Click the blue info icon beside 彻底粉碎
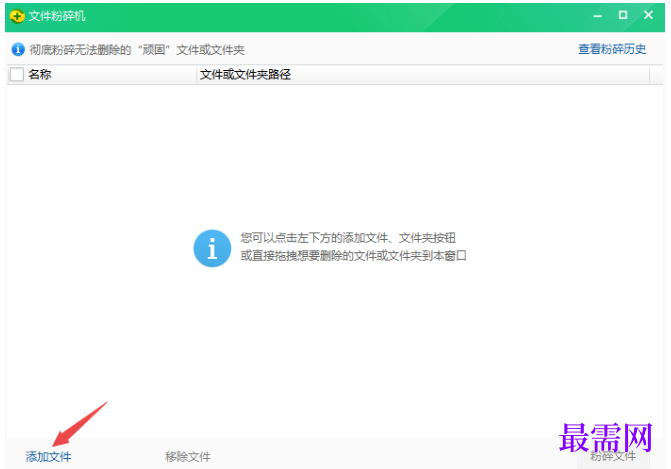This screenshot has width=671, height=469. (18, 50)
